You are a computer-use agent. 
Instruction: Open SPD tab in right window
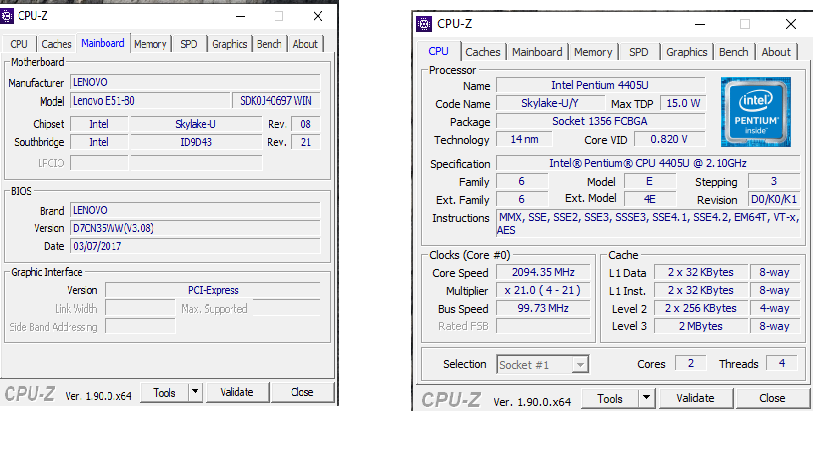[x=638, y=52]
